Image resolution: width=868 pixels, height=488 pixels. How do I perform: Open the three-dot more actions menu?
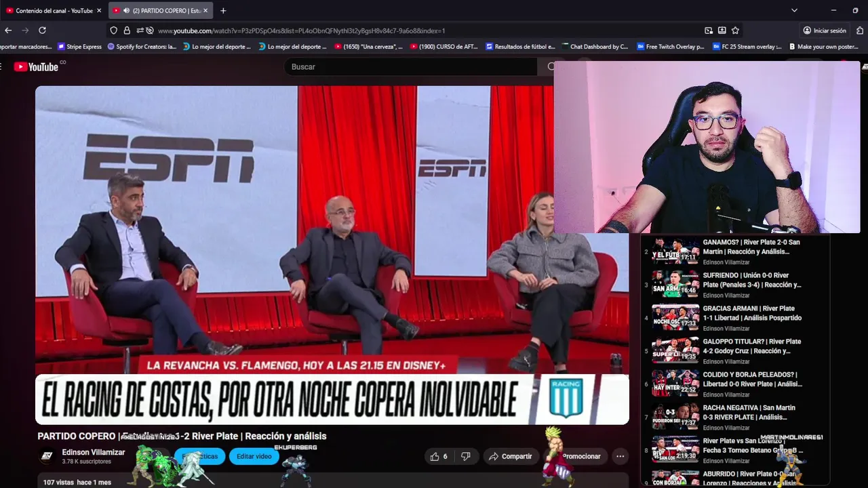620,456
